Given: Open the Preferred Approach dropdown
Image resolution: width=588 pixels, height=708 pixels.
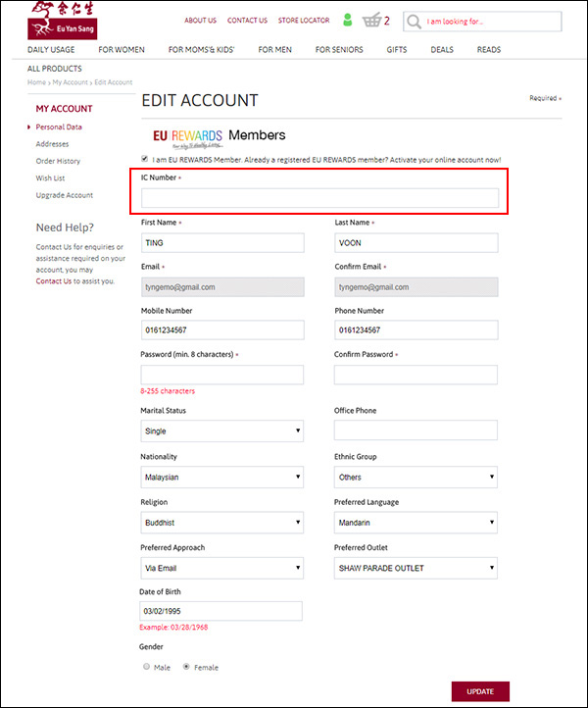Looking at the screenshot, I should tap(222, 568).
